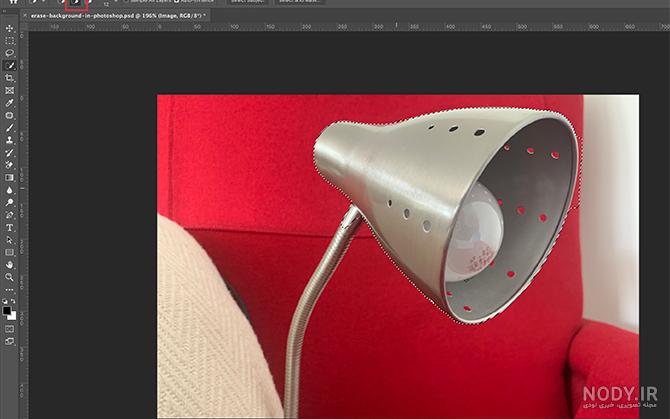The image size is (670, 419).
Task: Select the Clone Stamp tool
Action: tap(9, 140)
